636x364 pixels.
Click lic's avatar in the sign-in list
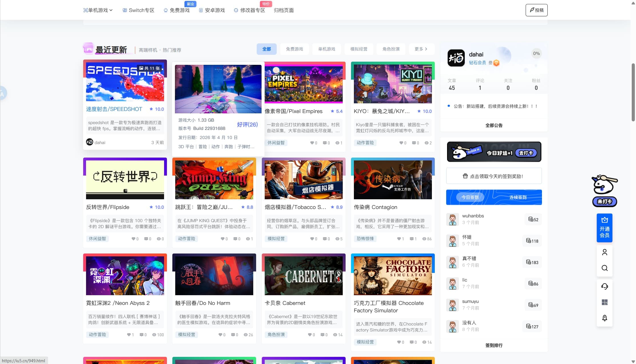pyautogui.click(x=452, y=283)
